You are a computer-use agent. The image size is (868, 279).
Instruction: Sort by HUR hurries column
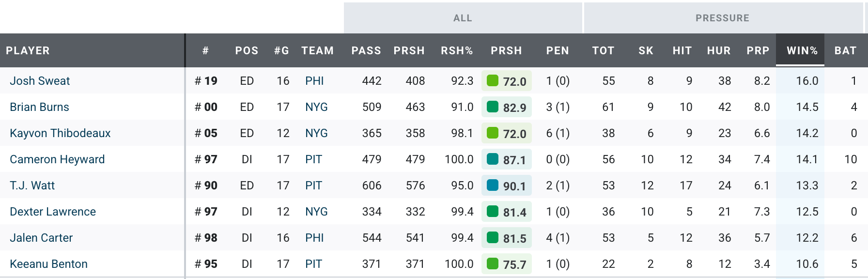coord(718,50)
